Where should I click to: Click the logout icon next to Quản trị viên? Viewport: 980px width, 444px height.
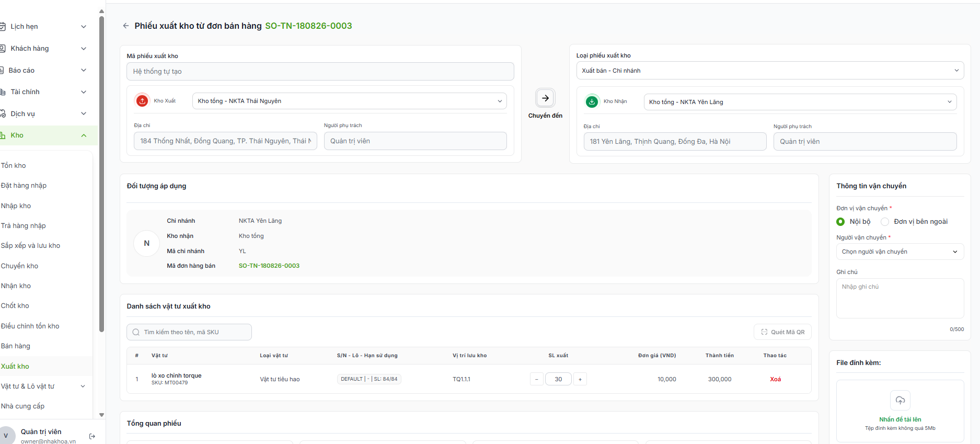pyautogui.click(x=92, y=436)
